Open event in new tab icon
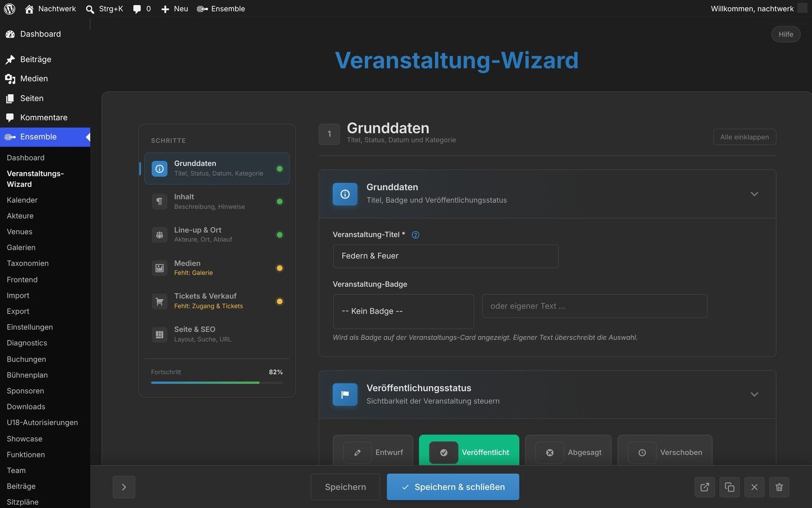The height and width of the screenshot is (508, 812). click(x=704, y=487)
